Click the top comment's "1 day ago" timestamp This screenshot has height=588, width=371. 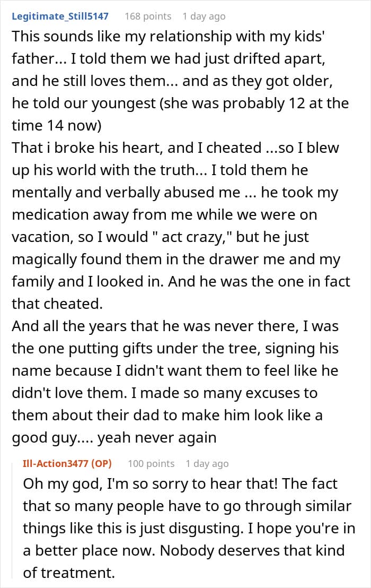click(x=204, y=16)
